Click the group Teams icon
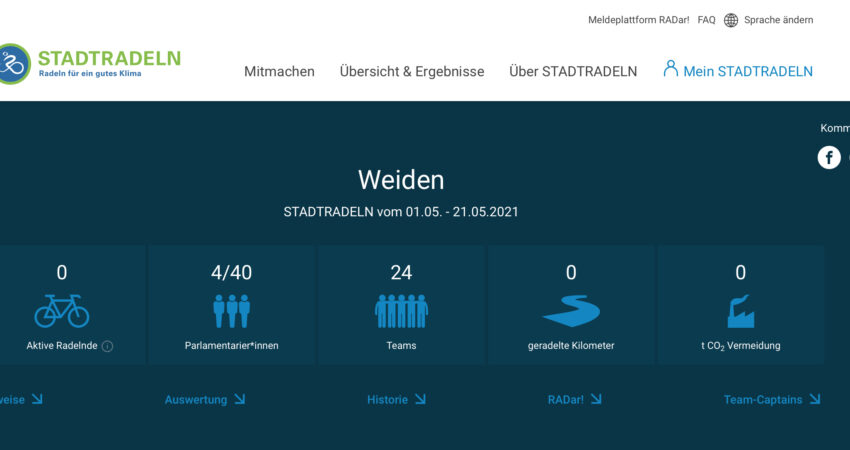 pyautogui.click(x=401, y=311)
